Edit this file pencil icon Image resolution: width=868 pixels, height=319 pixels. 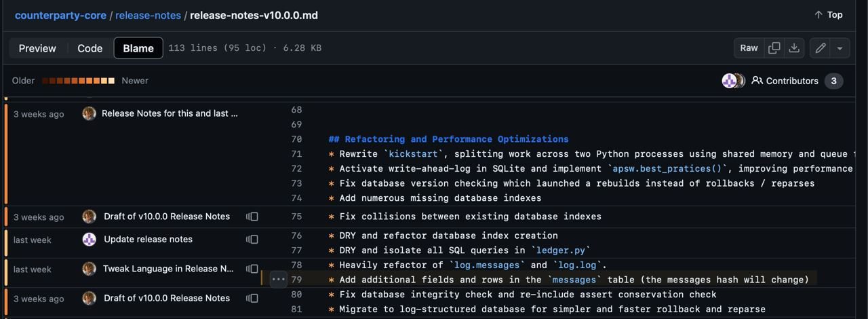coord(821,48)
